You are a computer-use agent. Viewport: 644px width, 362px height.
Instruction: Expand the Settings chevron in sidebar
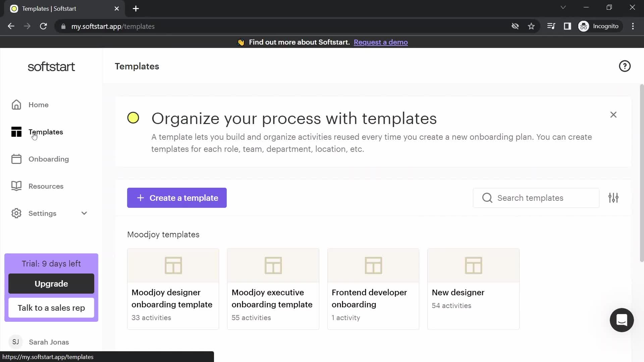click(84, 213)
